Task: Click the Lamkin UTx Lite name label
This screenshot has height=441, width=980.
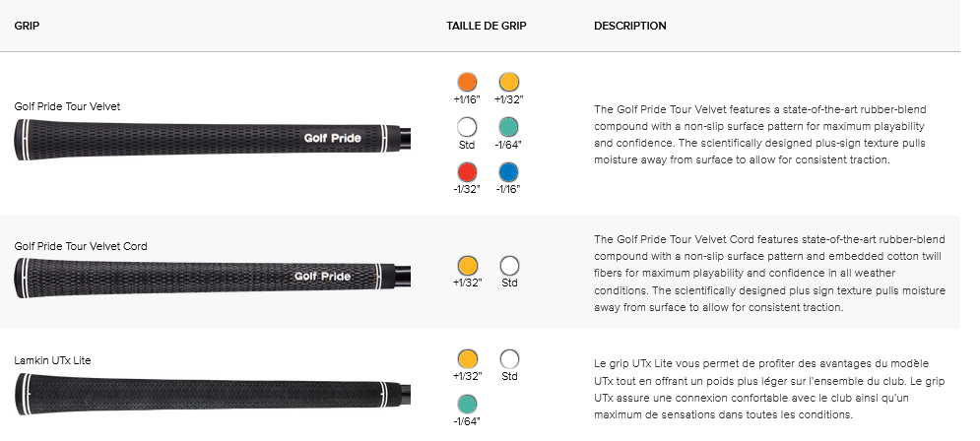Action: [x=52, y=360]
